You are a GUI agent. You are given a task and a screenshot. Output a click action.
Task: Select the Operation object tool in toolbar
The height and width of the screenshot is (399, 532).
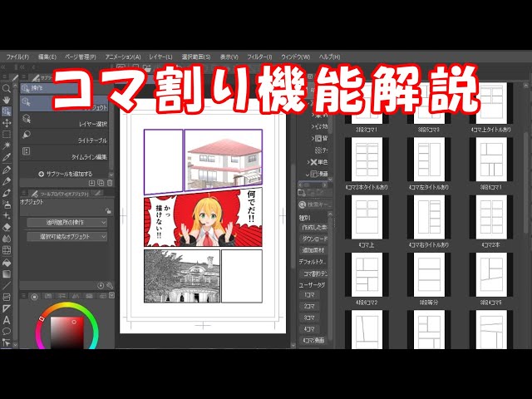[6, 111]
